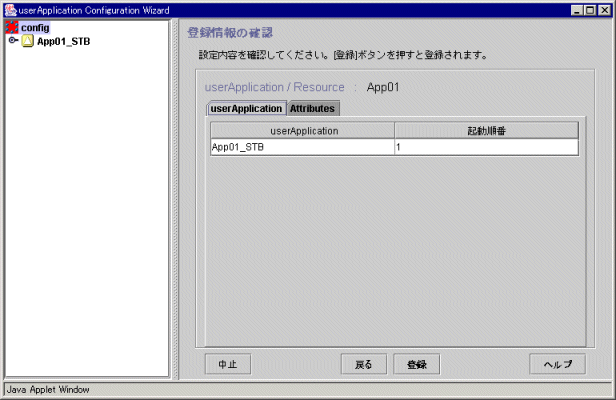Screen dimensions: 616x400
Task: Switch to the userApplication tab
Action: click(x=246, y=108)
